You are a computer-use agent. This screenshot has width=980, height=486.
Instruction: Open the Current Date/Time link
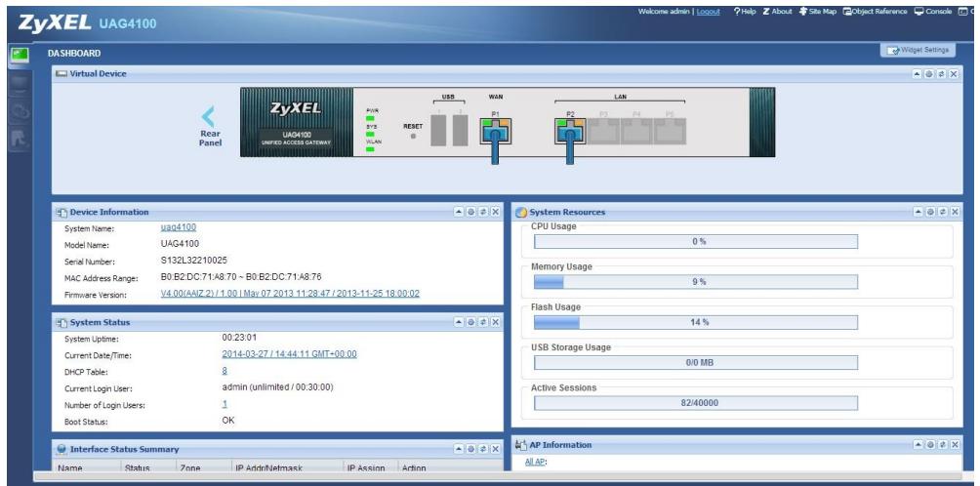click(x=289, y=354)
